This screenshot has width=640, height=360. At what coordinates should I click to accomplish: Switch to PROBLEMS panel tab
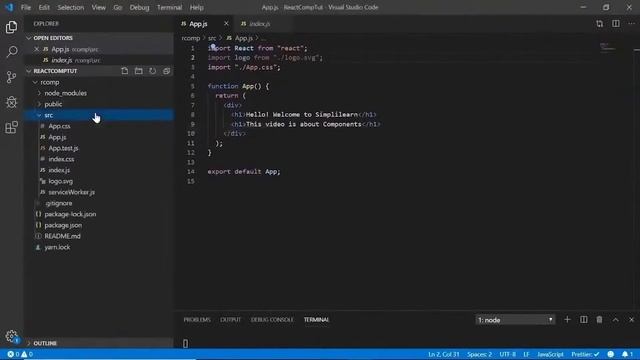[197, 320]
